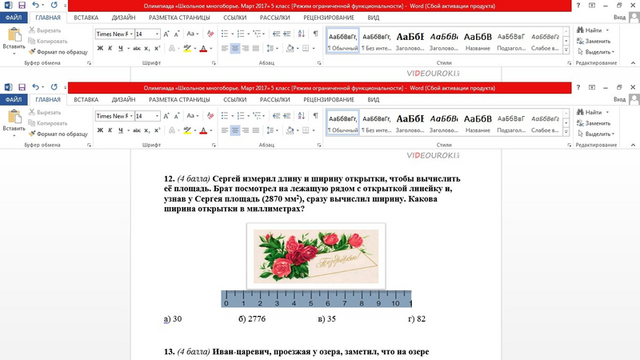This screenshot has width=640, height=360.
Task: Switch to ВСТАВКА tab in lower ribbon
Action: (x=86, y=100)
